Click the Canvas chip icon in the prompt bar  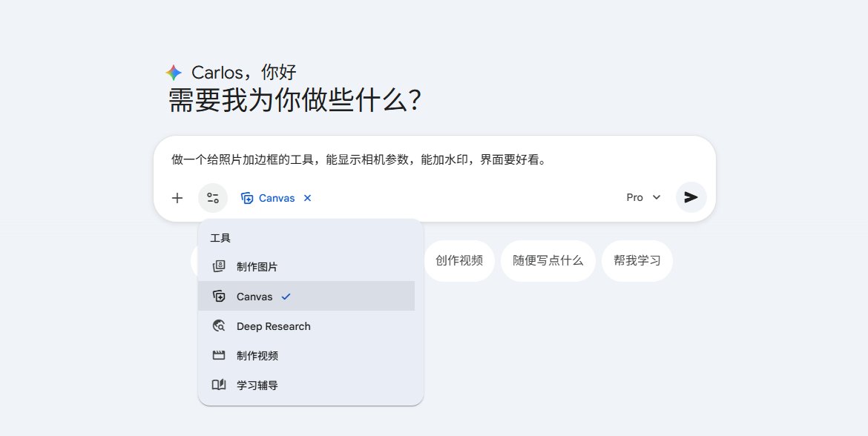[248, 198]
